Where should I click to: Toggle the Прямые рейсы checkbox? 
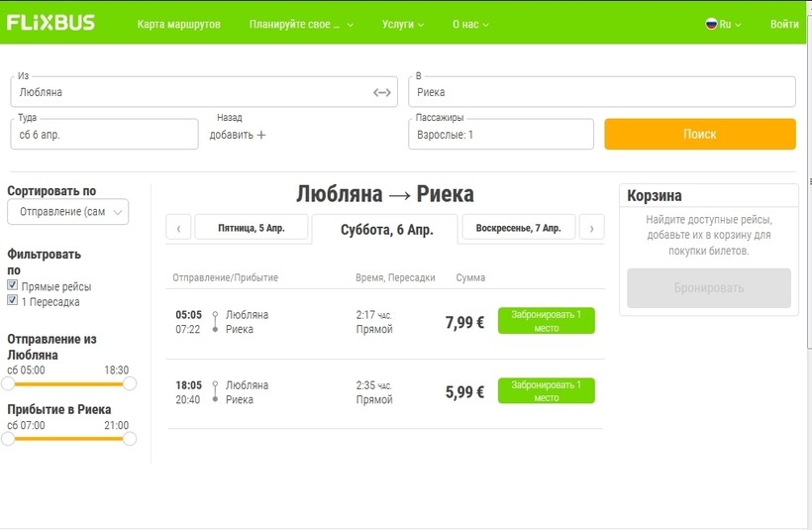coord(13,286)
